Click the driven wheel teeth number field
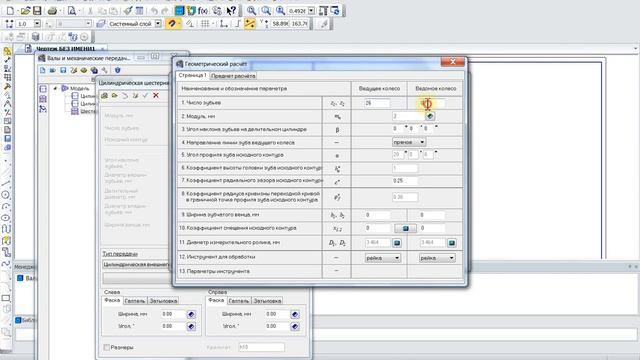 pos(433,103)
